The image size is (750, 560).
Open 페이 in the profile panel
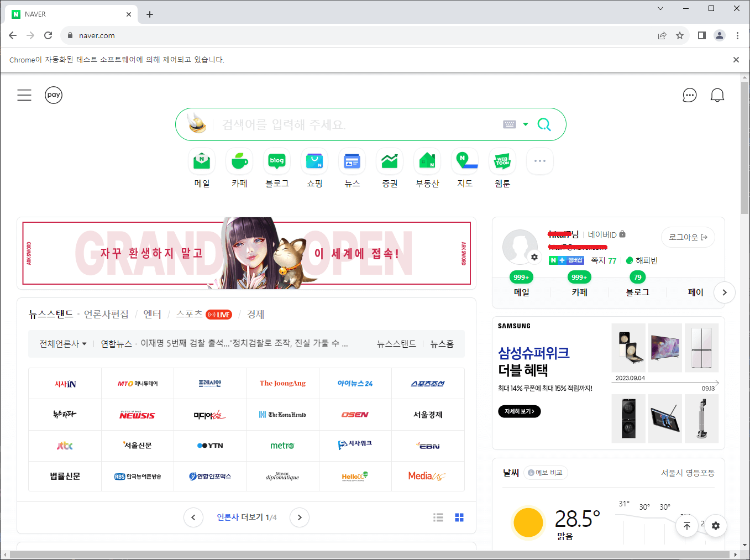pyautogui.click(x=695, y=292)
